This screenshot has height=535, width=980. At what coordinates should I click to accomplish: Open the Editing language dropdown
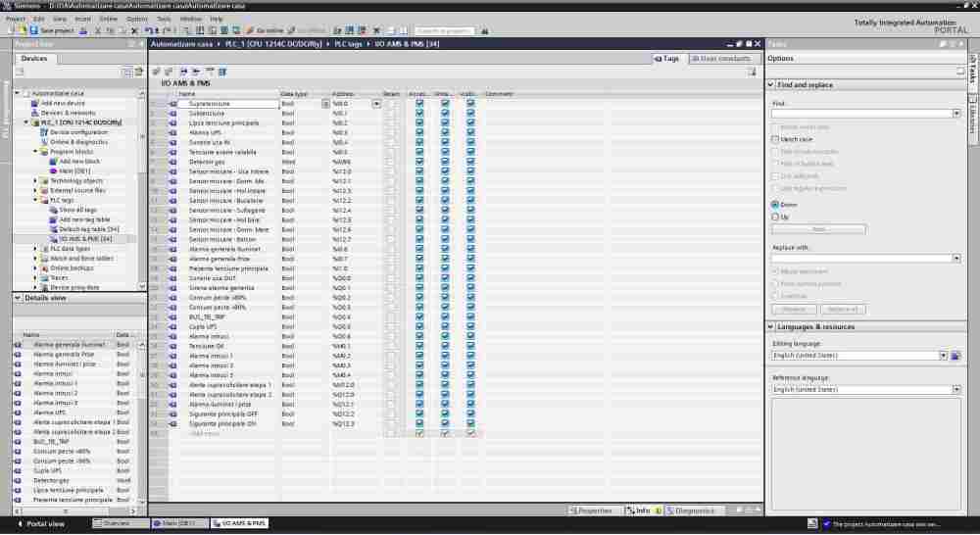coord(944,356)
